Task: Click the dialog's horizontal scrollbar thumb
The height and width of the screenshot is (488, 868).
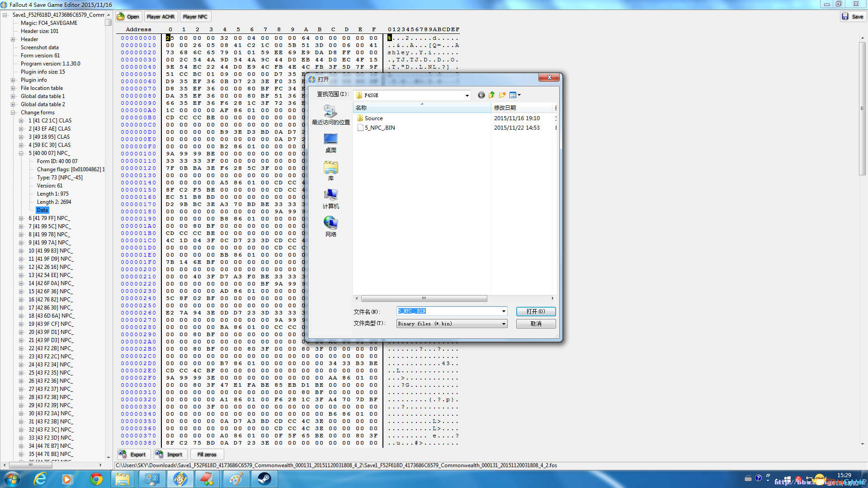Action: tap(424, 298)
